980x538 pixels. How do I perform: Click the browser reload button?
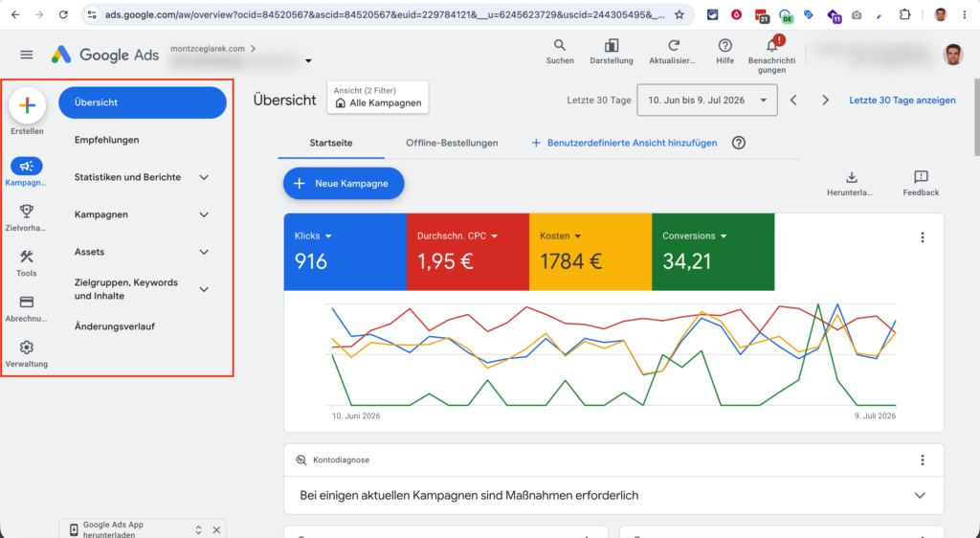(x=63, y=15)
